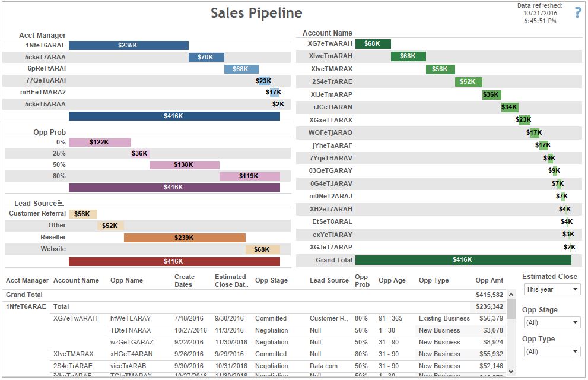Click the Opp Stage column header
This screenshot has width=588, height=380.
271,280
